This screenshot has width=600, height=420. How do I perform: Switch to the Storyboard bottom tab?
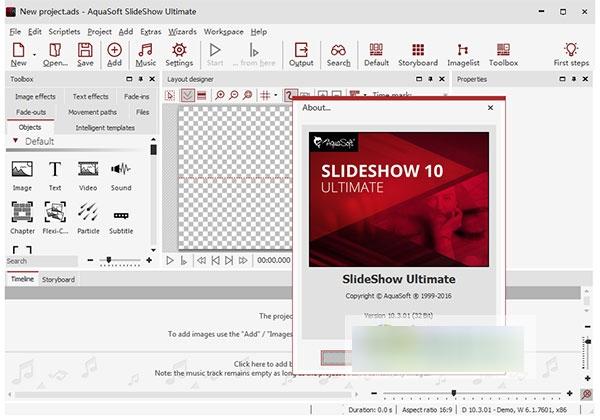click(58, 280)
